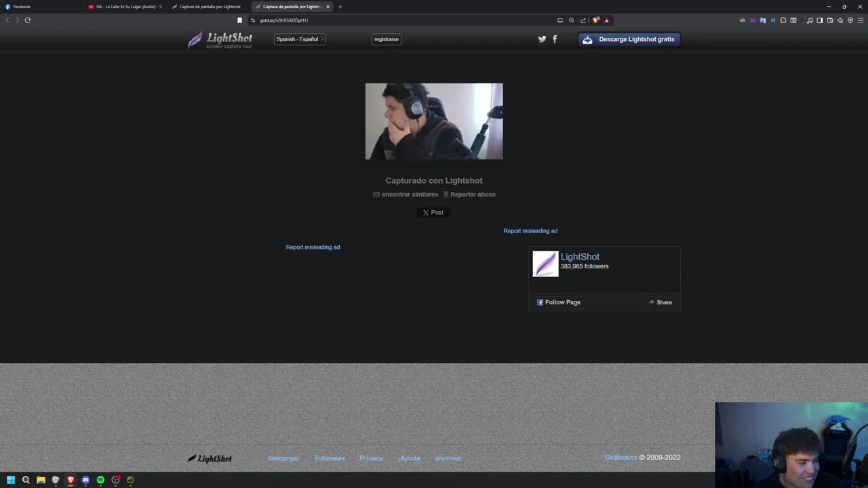
Task: Open the Brave Wallet icon
Action: (830, 20)
